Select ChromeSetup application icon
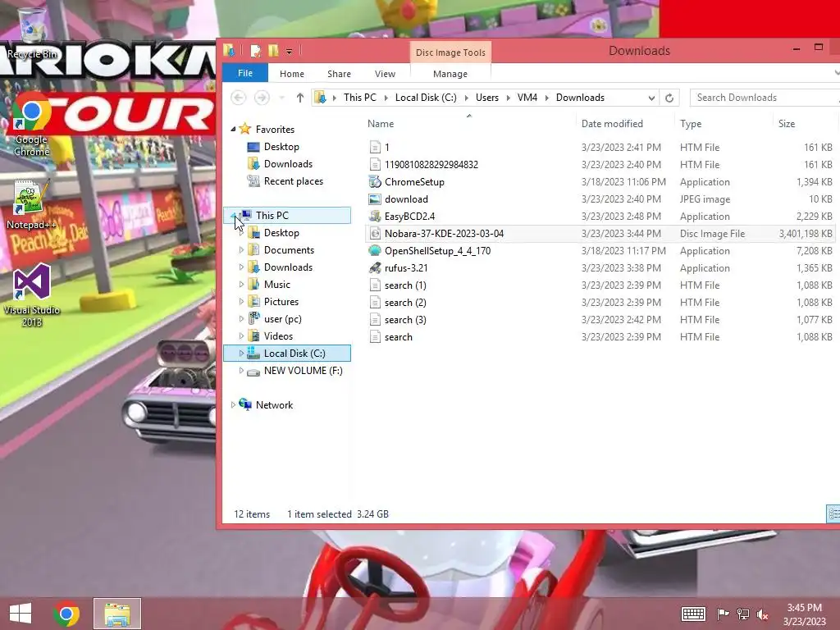Screen dimensions: 840x630 (x=375, y=181)
